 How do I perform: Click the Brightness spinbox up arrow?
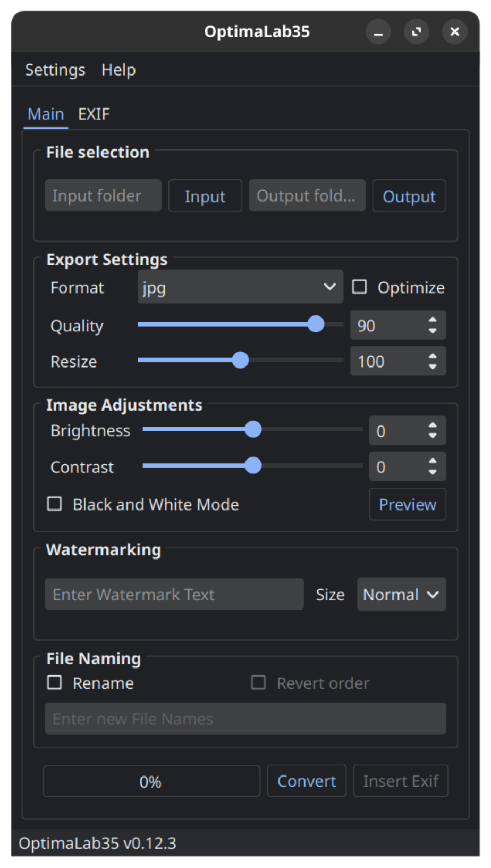pos(433,425)
